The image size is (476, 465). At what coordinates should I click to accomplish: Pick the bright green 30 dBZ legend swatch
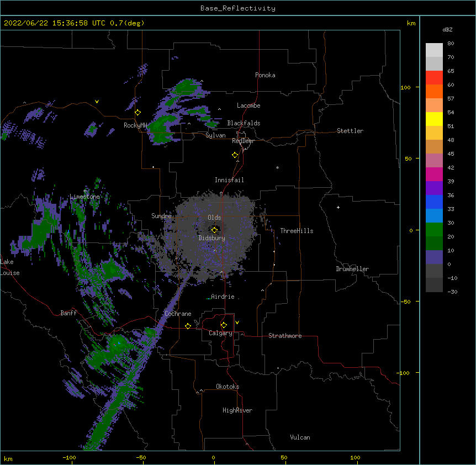pyautogui.click(x=434, y=230)
